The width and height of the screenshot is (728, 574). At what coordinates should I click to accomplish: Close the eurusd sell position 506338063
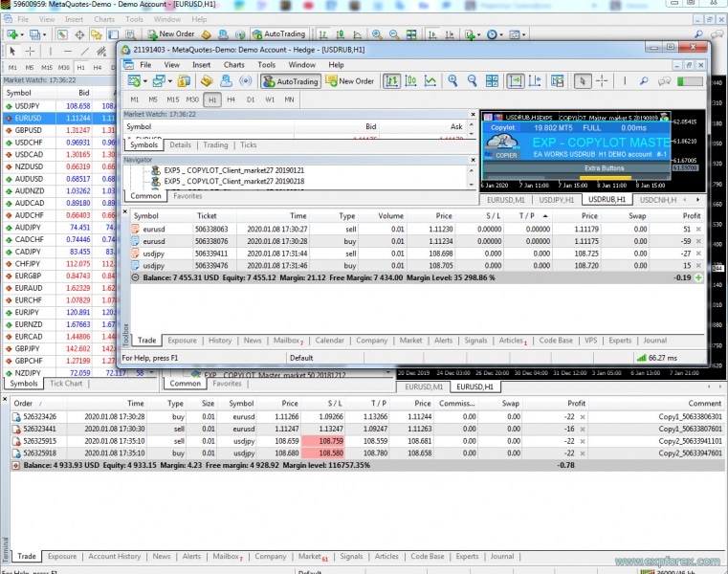click(700, 230)
